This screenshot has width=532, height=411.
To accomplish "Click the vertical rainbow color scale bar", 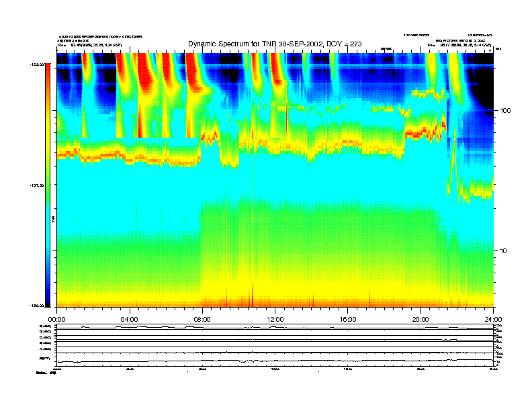I will click(x=48, y=185).
